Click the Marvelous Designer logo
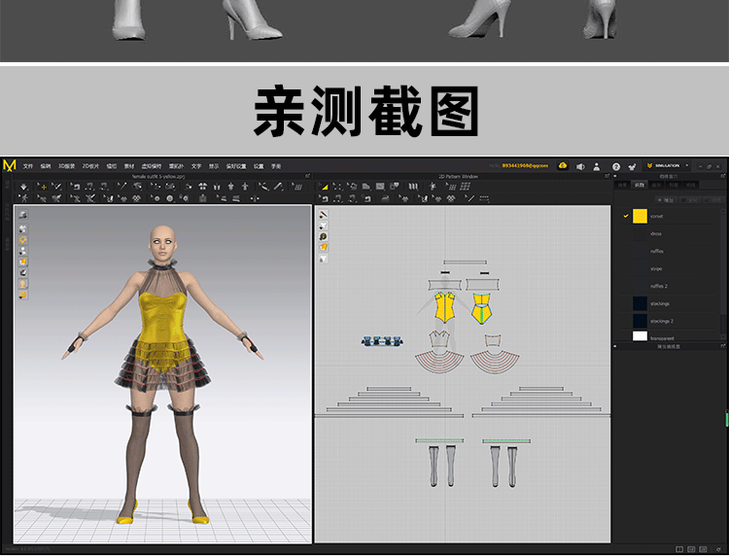 point(10,166)
